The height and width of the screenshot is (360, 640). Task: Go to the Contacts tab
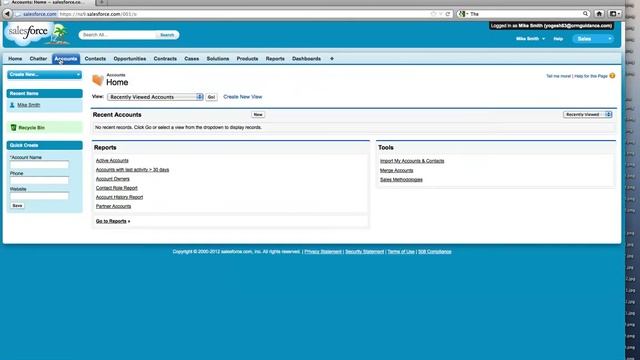point(95,59)
